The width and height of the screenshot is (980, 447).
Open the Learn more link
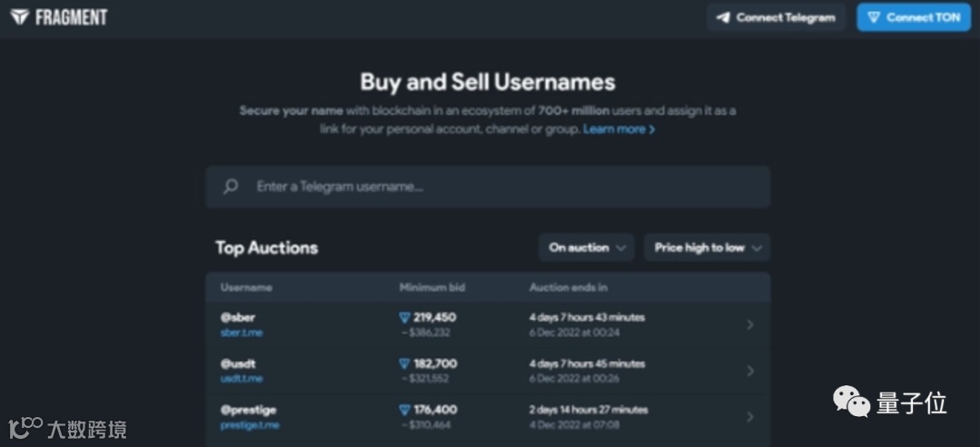[x=619, y=130]
